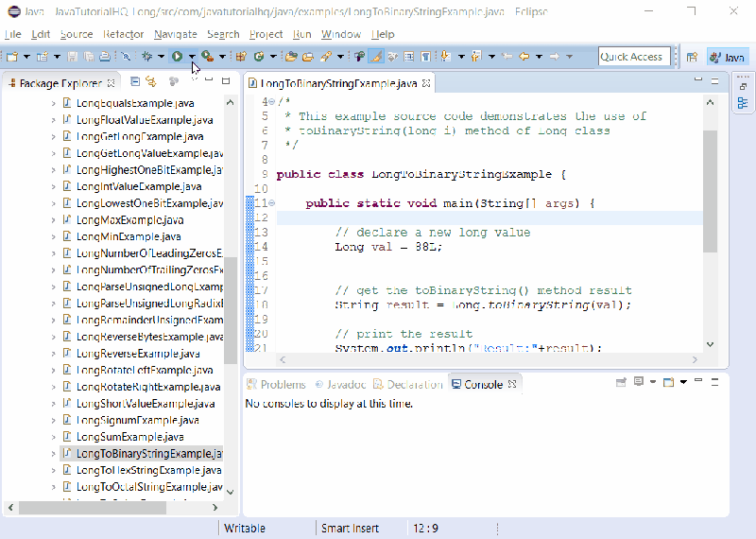The width and height of the screenshot is (756, 539).
Task: Click the Open Task icon
Action: pos(308,57)
